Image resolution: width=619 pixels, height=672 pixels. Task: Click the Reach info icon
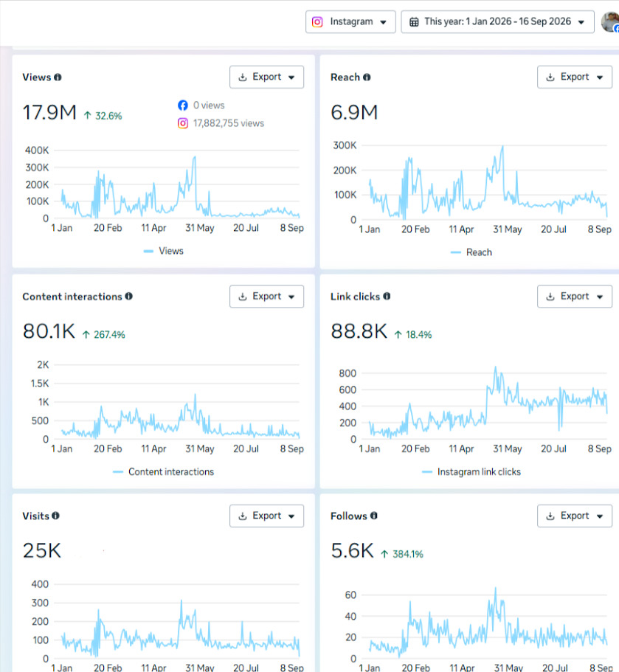367,77
